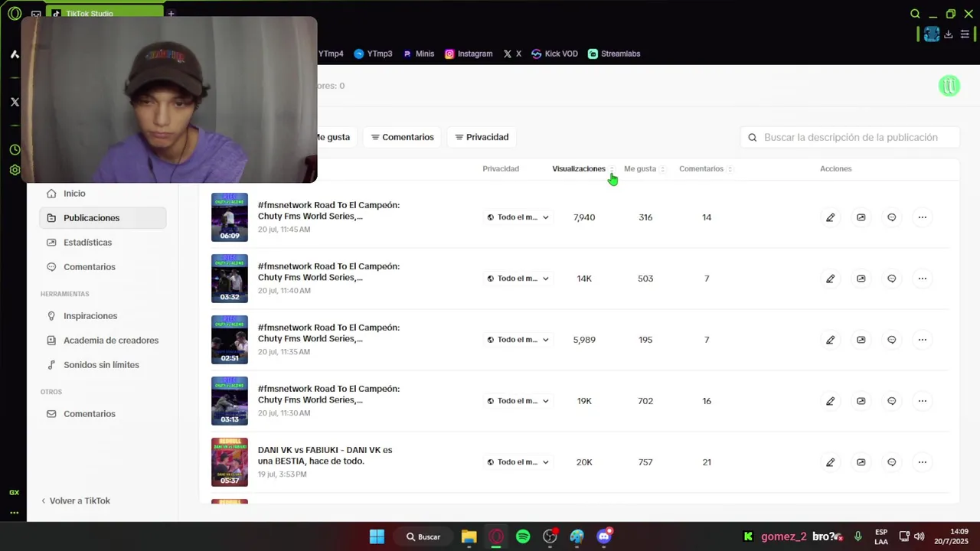
Task: Open the browser easy setup menu icon
Action: (x=965, y=34)
